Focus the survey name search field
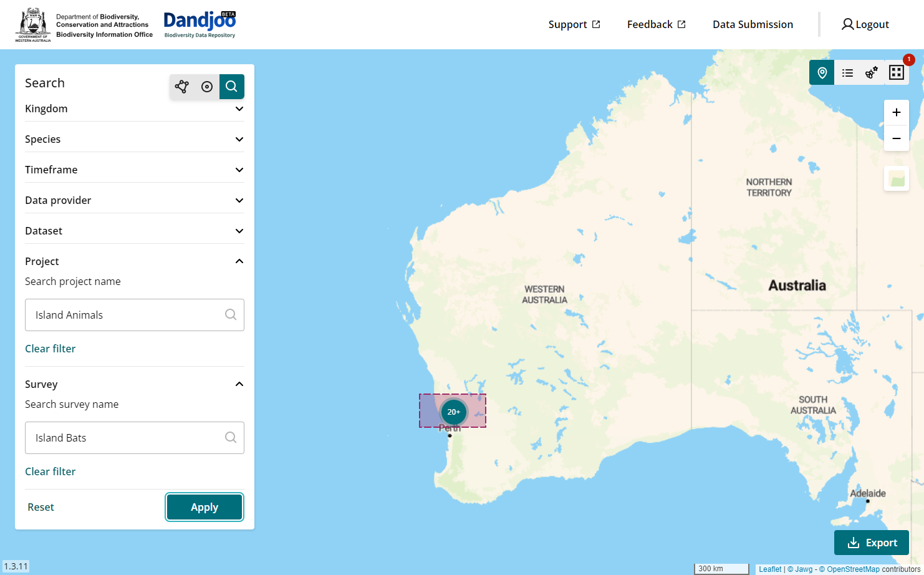Viewport: 924px width, 575px height. (135, 438)
